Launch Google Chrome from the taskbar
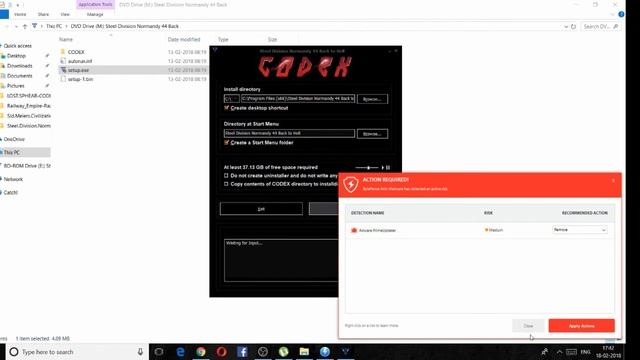Screen dimensions: 640x360 click(200, 352)
